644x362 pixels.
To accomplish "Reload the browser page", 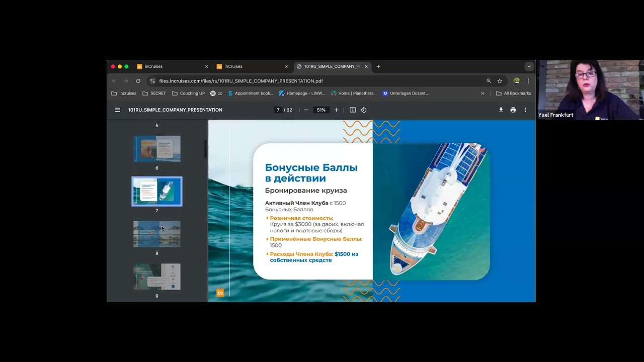I will pyautogui.click(x=138, y=81).
